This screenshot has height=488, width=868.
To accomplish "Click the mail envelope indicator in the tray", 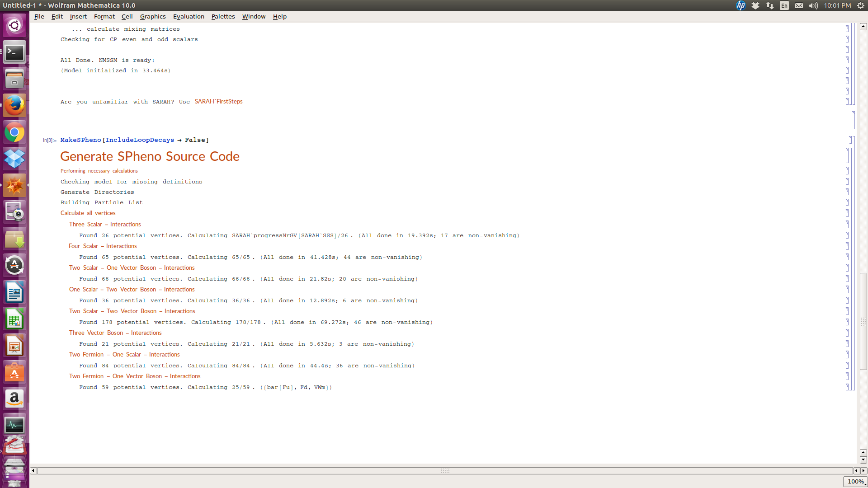I will 798,5.
